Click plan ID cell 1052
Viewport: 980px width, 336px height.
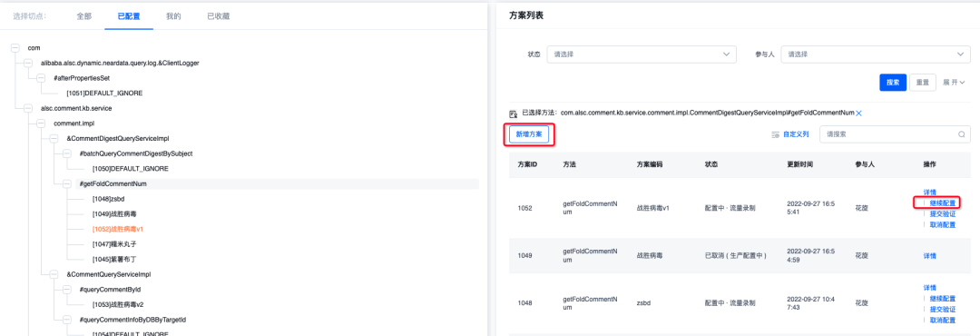[x=525, y=208]
